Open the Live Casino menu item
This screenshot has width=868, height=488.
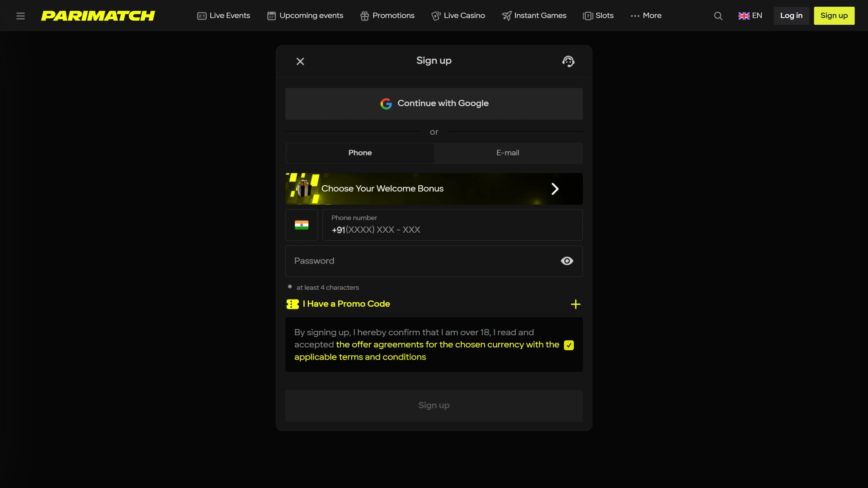[458, 16]
